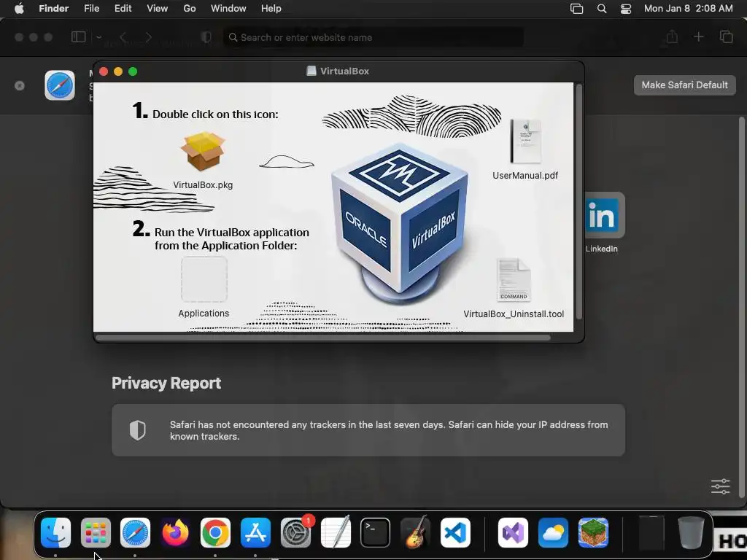Launch Minecraft from the Dock
This screenshot has height=560, width=747.
(x=593, y=532)
